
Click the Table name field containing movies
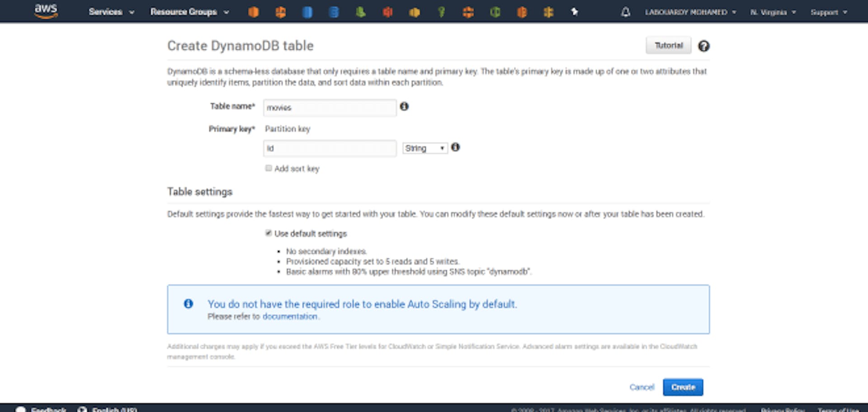pos(330,108)
